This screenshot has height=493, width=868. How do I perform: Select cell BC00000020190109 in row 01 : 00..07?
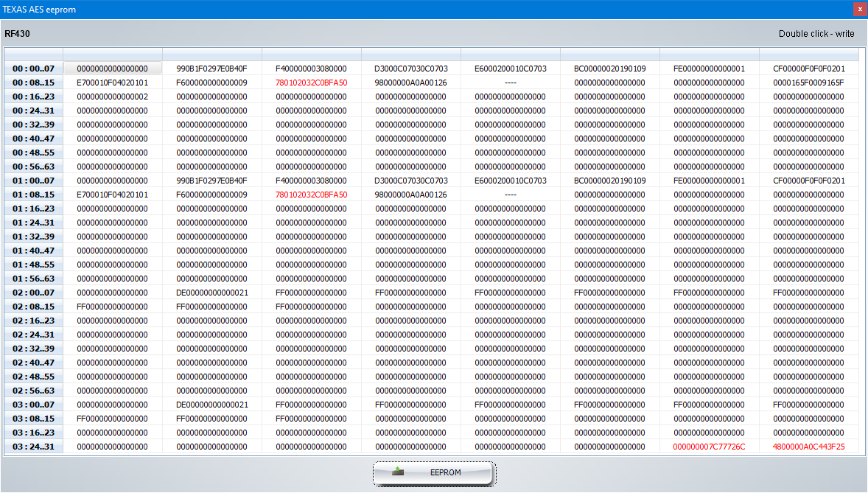coord(610,181)
